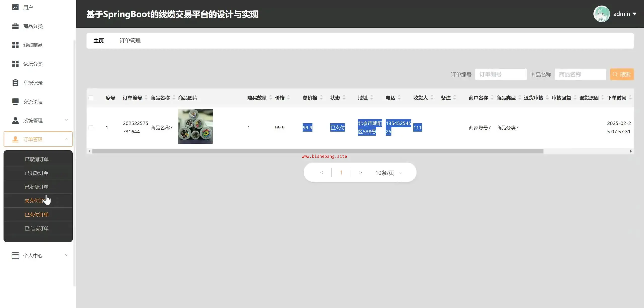Click the grid icon beside 线缆商品
The height and width of the screenshot is (308, 644).
point(15,45)
